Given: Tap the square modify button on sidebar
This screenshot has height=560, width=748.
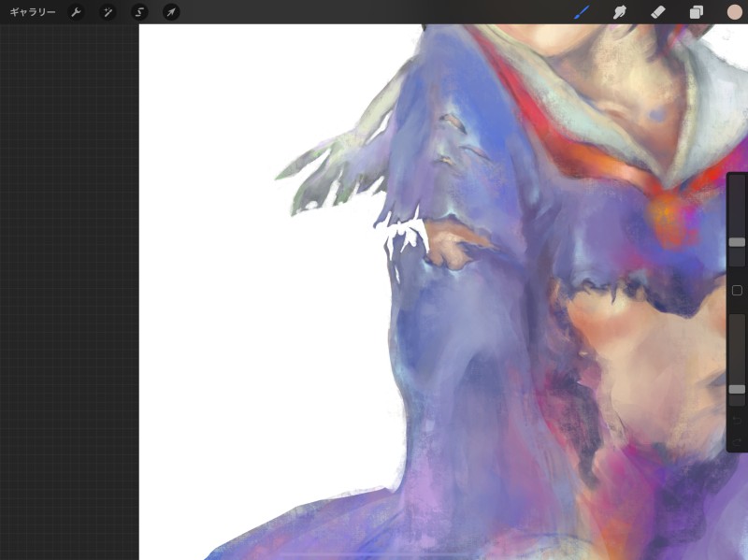Looking at the screenshot, I should pyautogui.click(x=737, y=290).
